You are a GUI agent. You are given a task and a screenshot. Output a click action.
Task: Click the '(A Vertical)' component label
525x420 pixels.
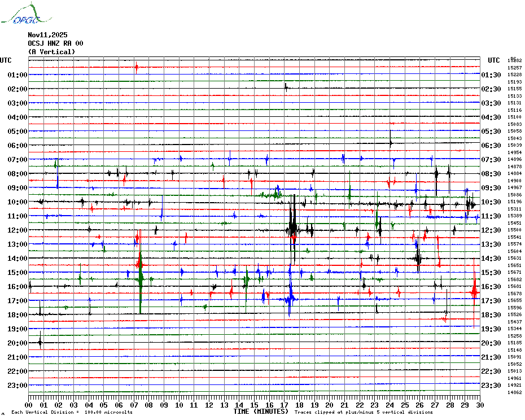(x=51, y=51)
